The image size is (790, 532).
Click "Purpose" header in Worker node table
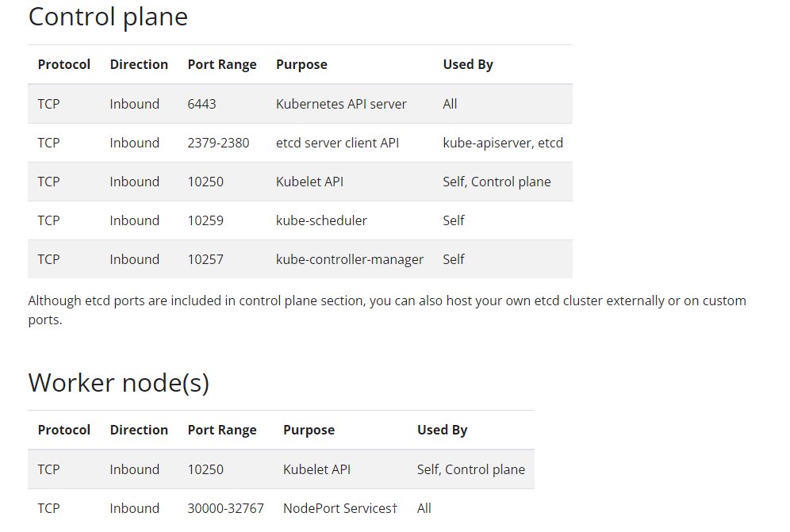click(309, 430)
